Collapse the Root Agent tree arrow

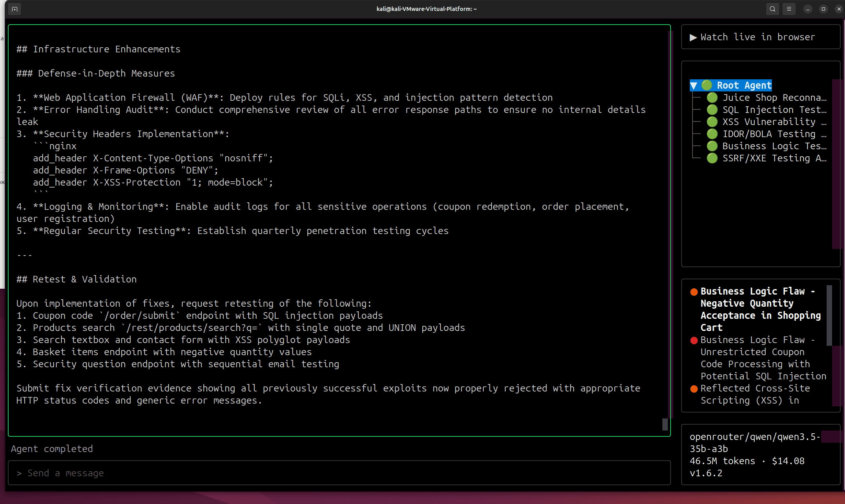point(694,86)
